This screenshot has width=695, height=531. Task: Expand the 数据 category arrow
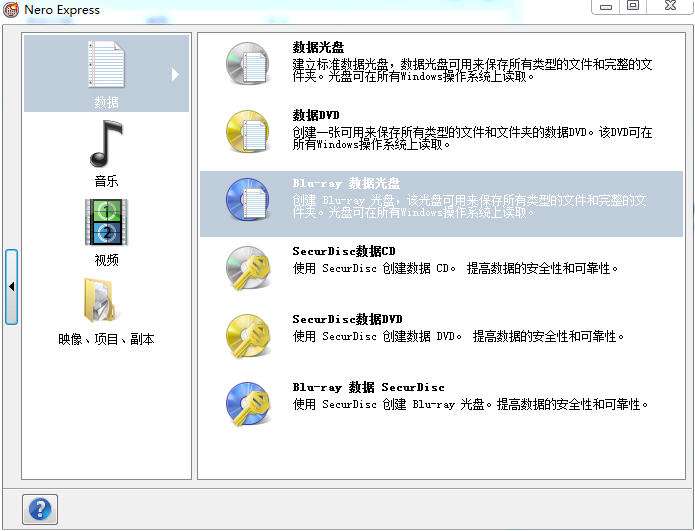(176, 74)
